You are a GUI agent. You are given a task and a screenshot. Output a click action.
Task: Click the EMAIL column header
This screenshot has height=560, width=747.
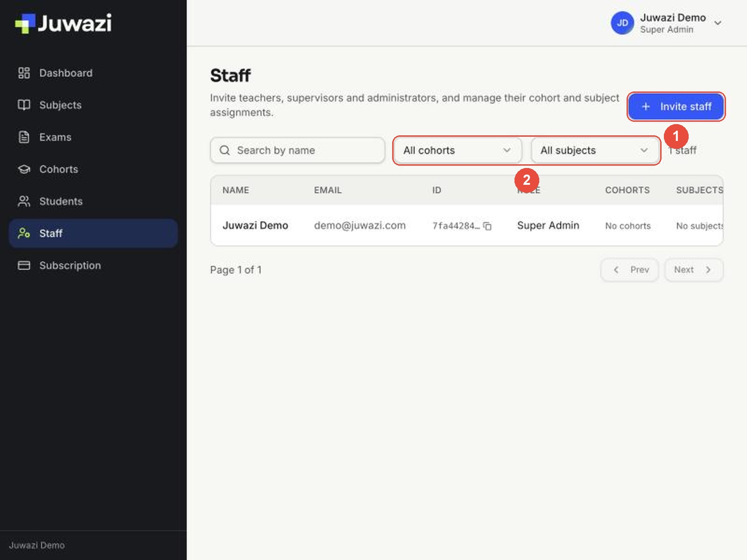(x=328, y=190)
